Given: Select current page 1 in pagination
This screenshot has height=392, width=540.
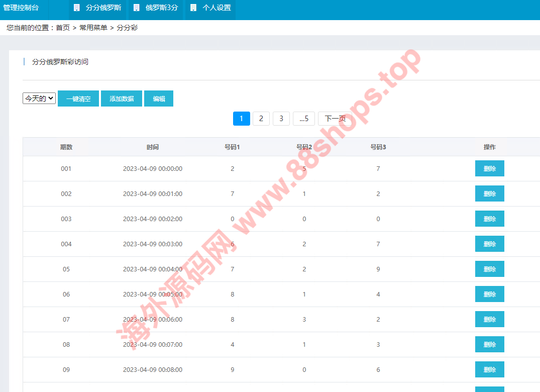Looking at the screenshot, I should click(x=241, y=119).
